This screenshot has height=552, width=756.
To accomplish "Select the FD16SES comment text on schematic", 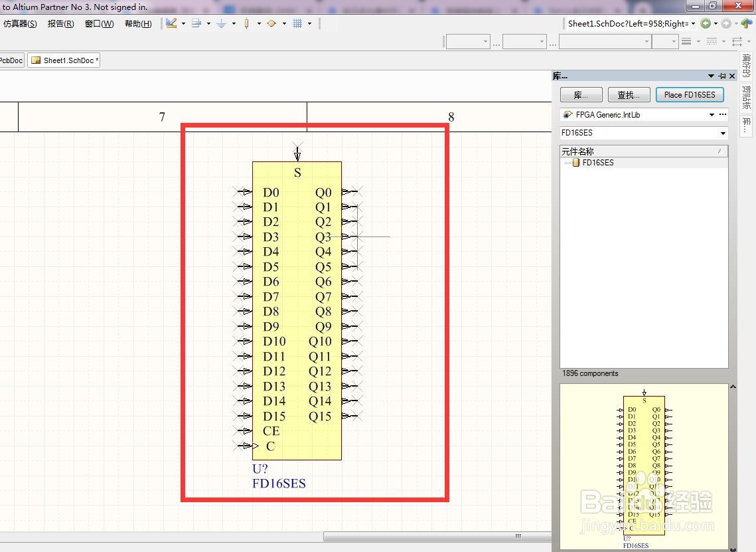I will [279, 484].
